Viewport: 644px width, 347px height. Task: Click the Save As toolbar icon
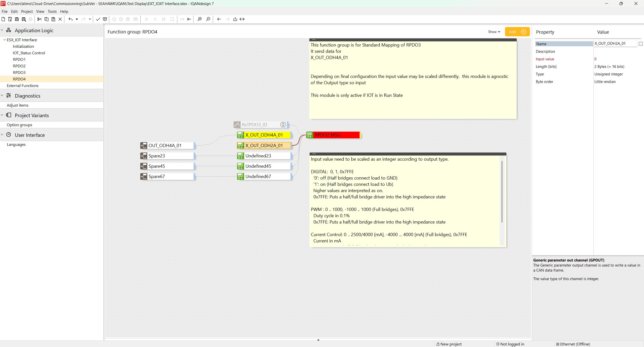24,19
